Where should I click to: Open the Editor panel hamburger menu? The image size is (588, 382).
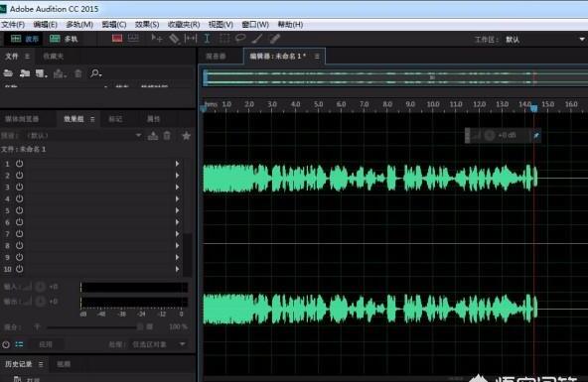tap(317, 57)
